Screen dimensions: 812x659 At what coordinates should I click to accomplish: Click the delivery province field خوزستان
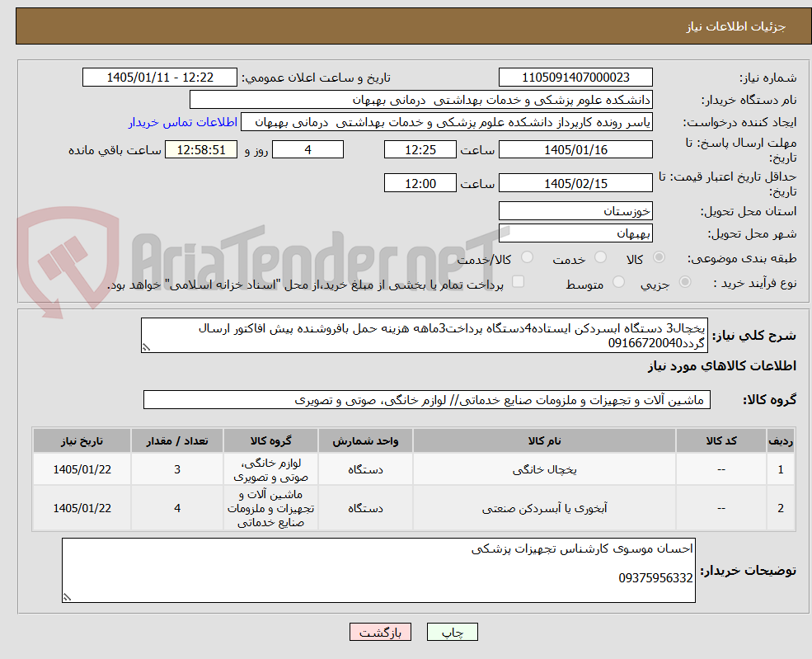(575, 211)
